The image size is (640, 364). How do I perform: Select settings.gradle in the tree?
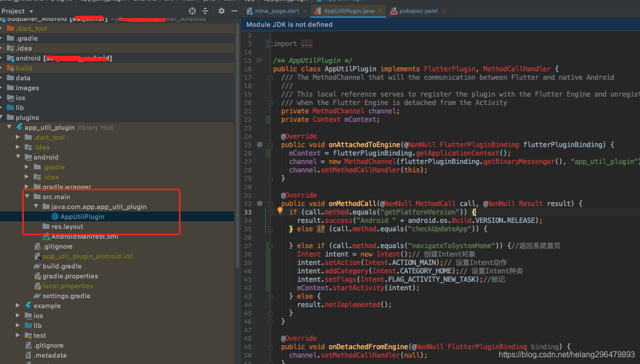tap(66, 296)
